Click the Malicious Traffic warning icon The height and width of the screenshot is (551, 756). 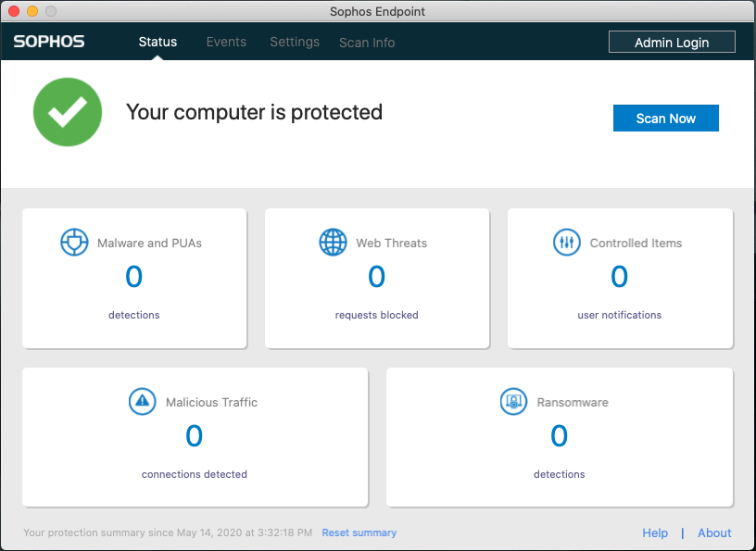click(142, 402)
